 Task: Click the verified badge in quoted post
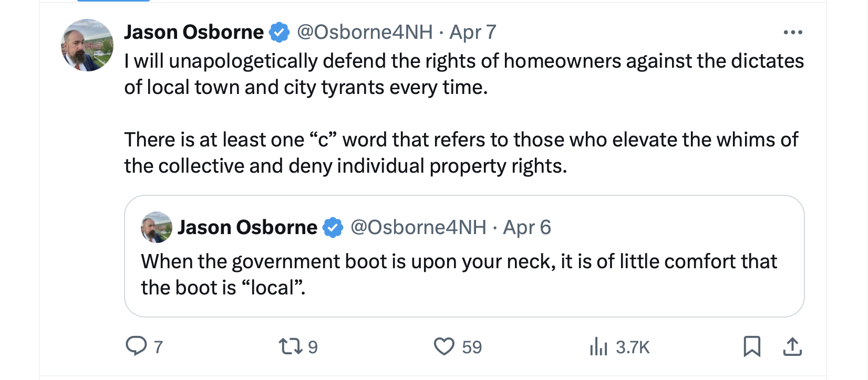[x=333, y=228]
